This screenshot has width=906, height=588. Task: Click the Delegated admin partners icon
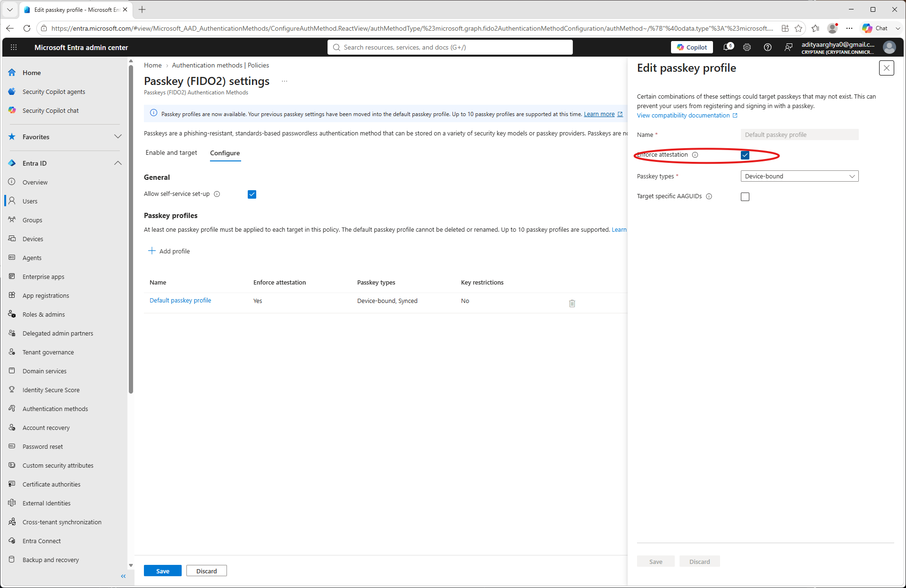click(12, 333)
